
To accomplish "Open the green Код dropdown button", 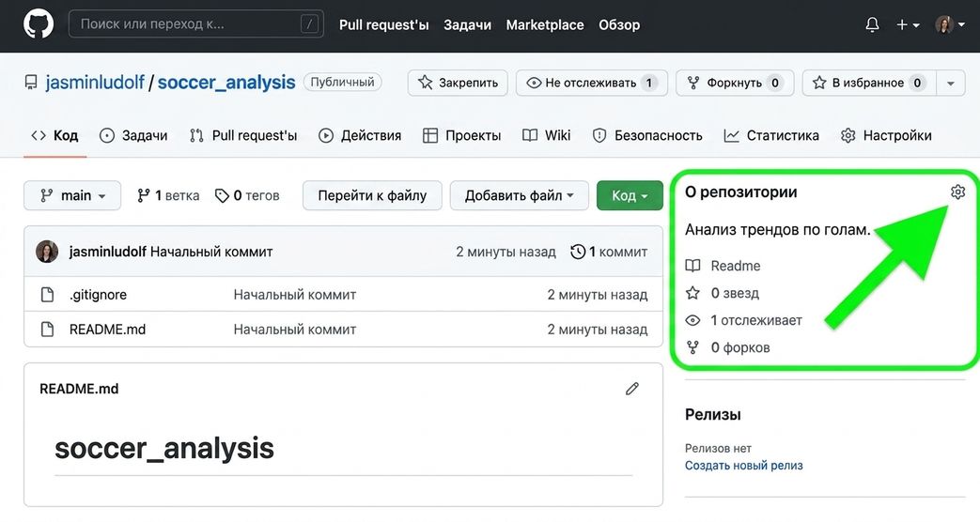I will pos(630,195).
